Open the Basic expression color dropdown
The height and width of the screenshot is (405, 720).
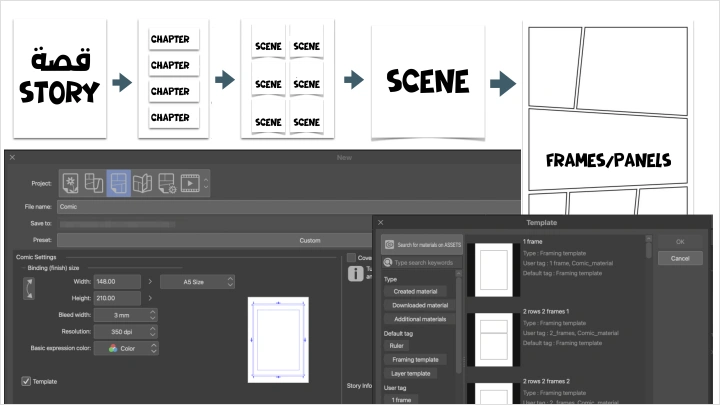click(126, 349)
